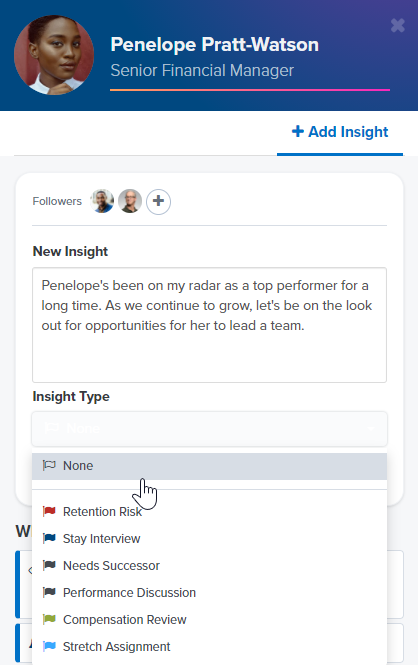
Task: Close the Penelope Pratt-Watson panel
Action: tap(398, 25)
